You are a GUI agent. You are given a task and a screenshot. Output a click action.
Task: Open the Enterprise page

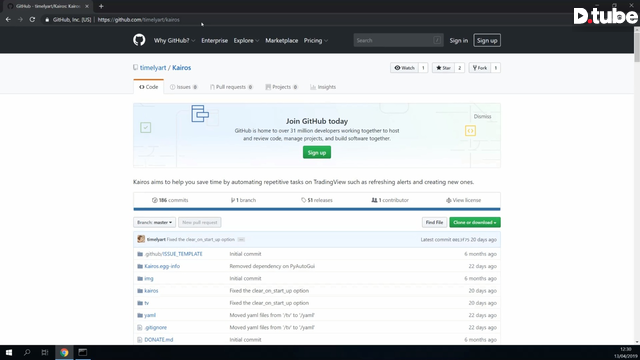click(x=214, y=40)
